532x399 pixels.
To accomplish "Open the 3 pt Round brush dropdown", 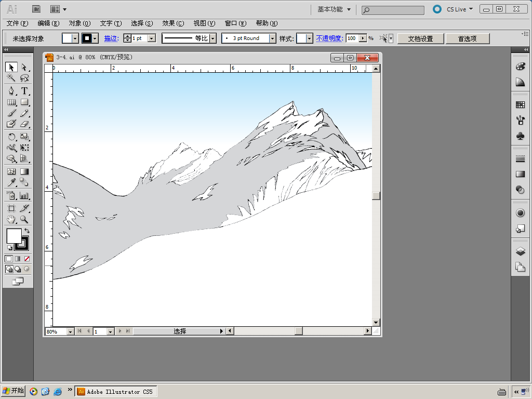I will point(272,38).
